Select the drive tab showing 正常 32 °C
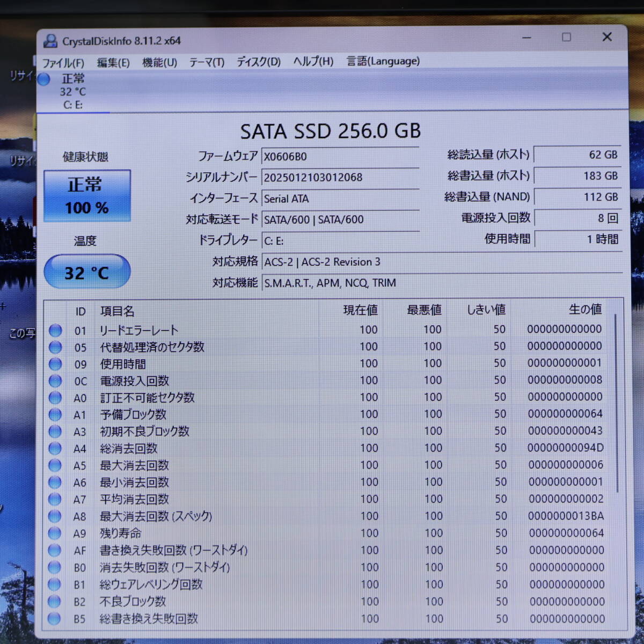This screenshot has width=644, height=644. click(x=73, y=92)
